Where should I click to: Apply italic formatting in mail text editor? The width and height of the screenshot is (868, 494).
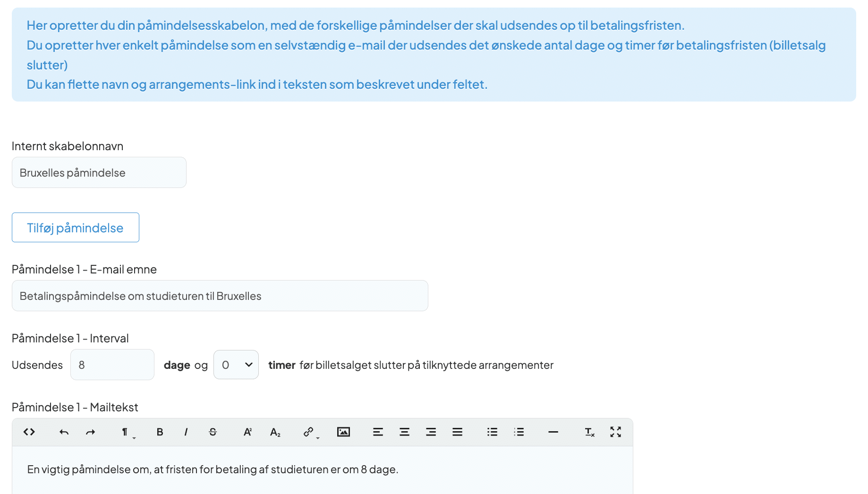click(x=186, y=432)
